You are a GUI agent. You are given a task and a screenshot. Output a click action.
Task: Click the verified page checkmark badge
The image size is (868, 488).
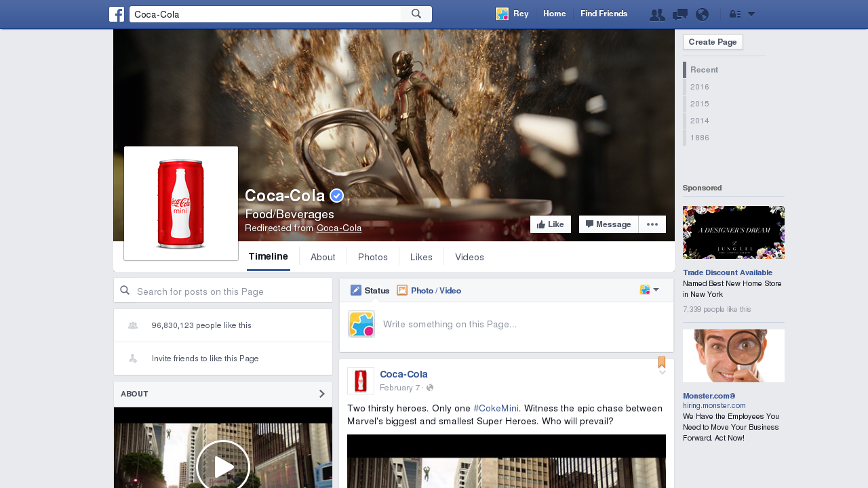tap(336, 196)
